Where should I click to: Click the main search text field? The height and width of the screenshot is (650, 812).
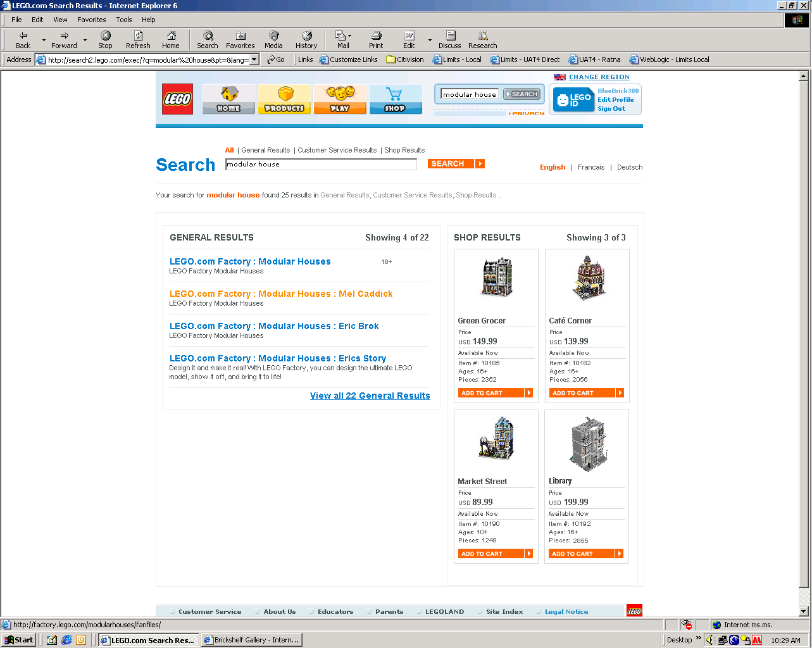321,165
